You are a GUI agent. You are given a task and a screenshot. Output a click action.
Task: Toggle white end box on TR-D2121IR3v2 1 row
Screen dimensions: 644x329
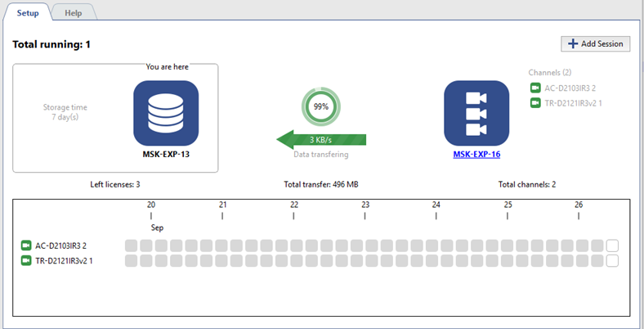click(x=612, y=261)
